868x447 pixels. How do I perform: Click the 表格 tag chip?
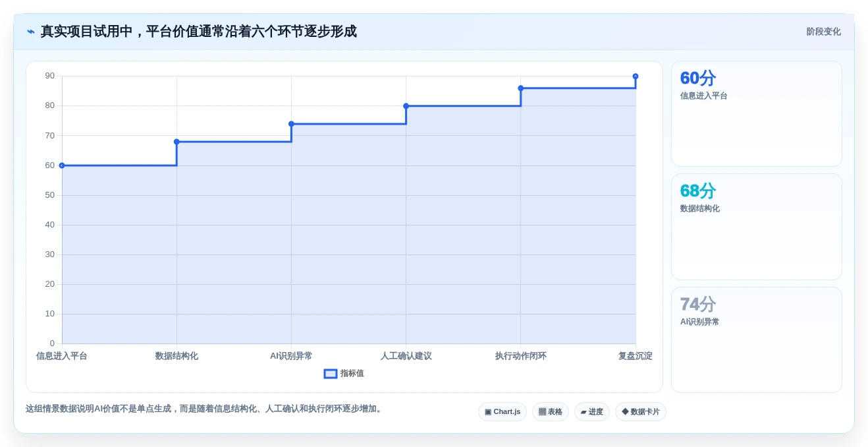click(551, 412)
